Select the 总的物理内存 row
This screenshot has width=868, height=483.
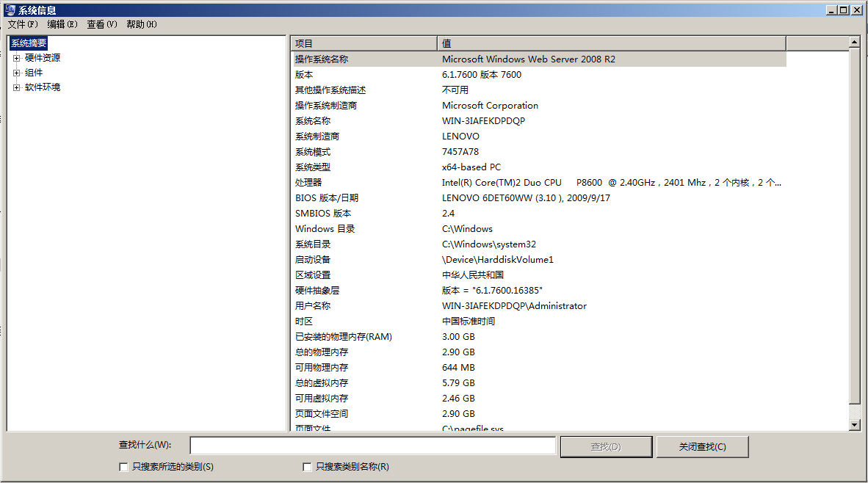coord(539,352)
